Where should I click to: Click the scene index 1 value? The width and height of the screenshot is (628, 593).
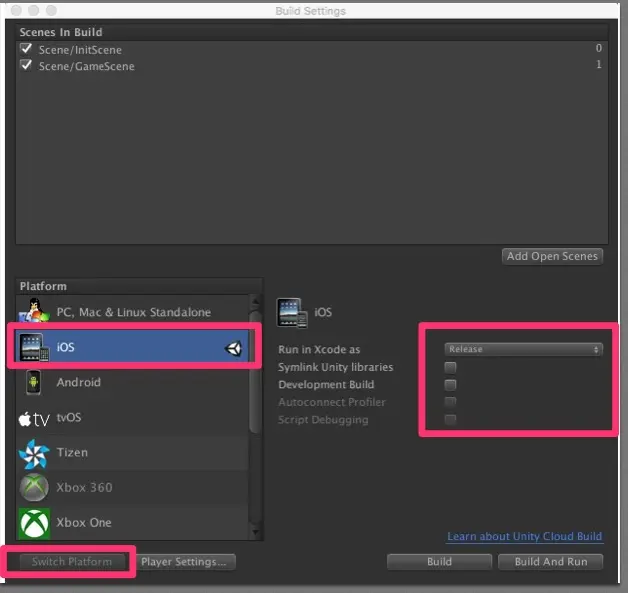click(x=599, y=64)
